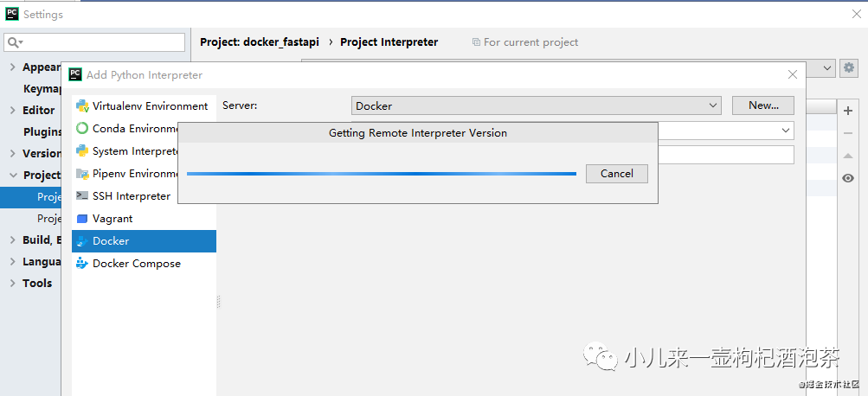Click the gear icon beside interpreter dropdown
868x396 pixels.
point(848,67)
